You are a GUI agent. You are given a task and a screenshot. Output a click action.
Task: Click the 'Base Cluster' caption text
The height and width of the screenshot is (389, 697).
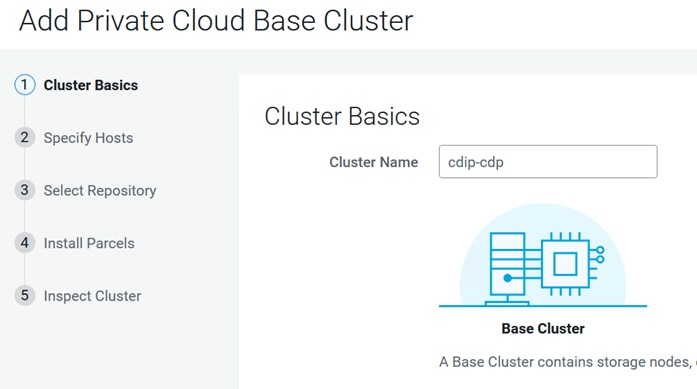pos(543,329)
